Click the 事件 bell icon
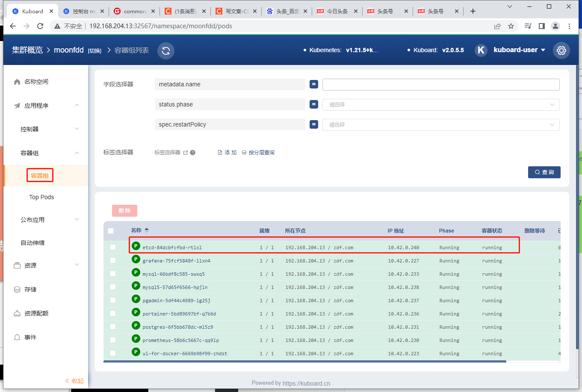The width and height of the screenshot is (582, 392). pos(17,337)
